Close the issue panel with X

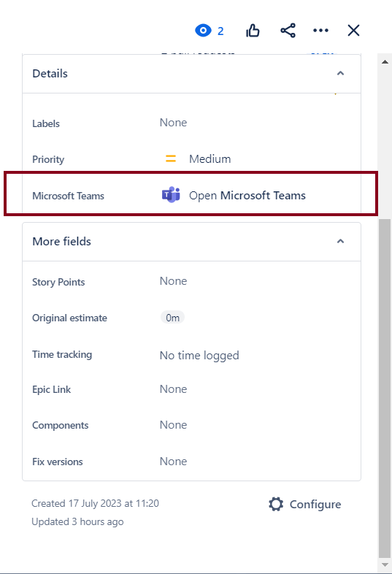click(353, 31)
